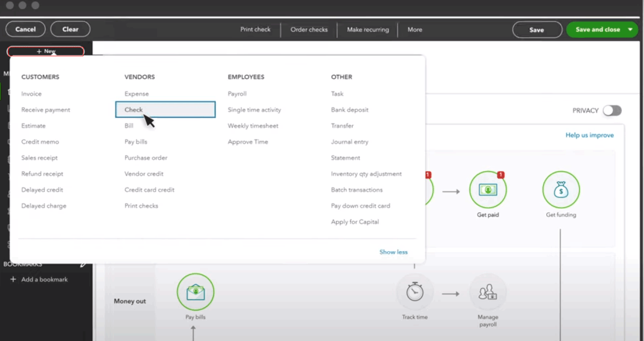Open the Track time stopwatch icon

tap(414, 292)
